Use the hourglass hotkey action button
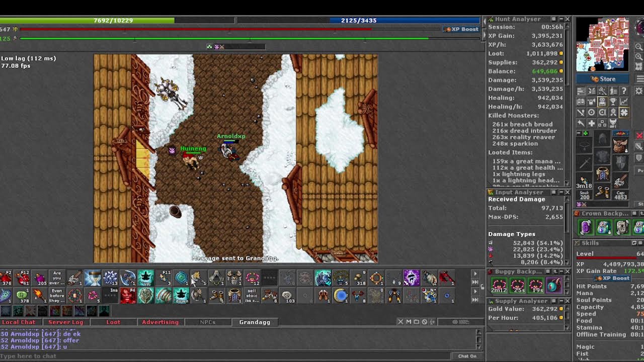The image size is (644, 362). [x=93, y=278]
